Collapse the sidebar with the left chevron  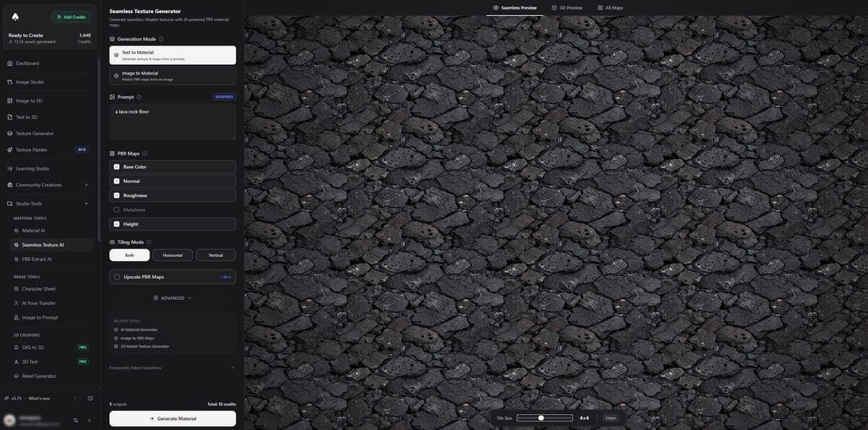[90, 421]
